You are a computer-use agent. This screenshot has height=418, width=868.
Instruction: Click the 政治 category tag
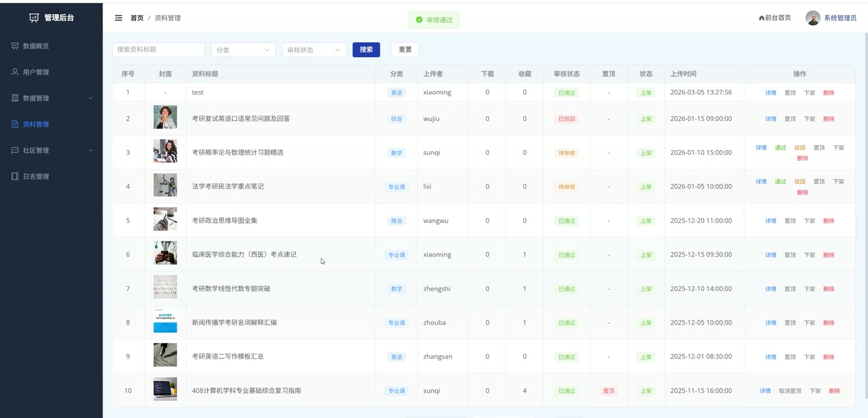point(396,221)
